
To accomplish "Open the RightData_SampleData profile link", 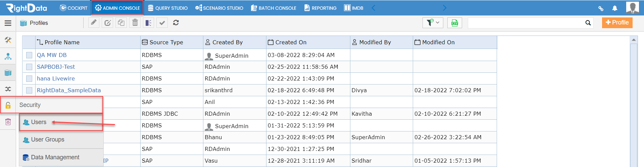I will tap(69, 90).
